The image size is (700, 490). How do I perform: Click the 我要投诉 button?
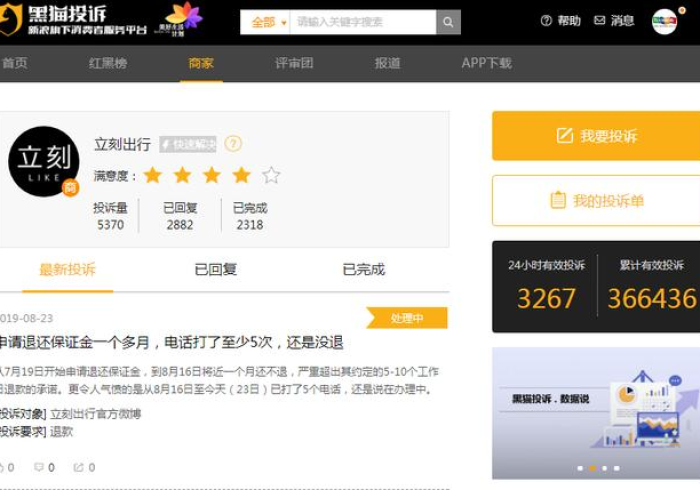[x=596, y=136]
